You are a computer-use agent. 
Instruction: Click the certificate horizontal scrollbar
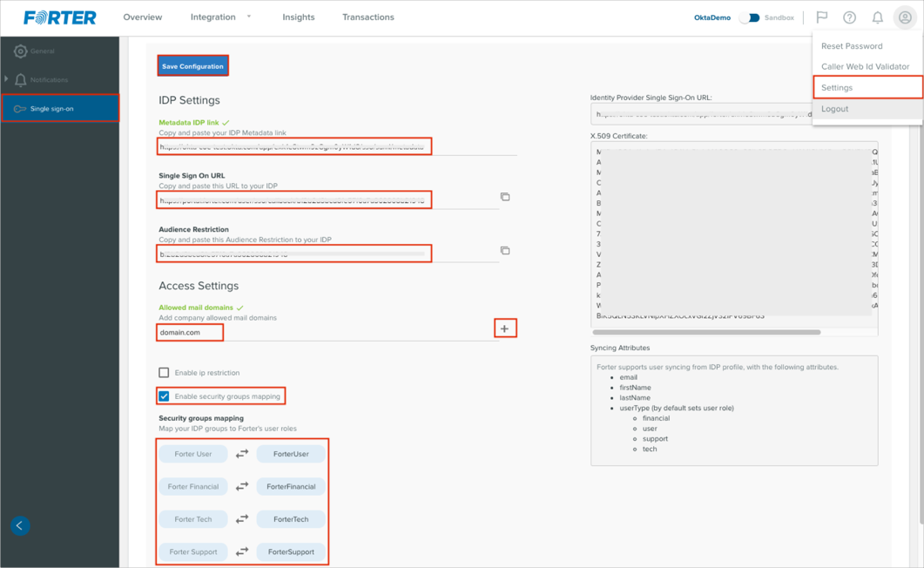pyautogui.click(x=706, y=332)
